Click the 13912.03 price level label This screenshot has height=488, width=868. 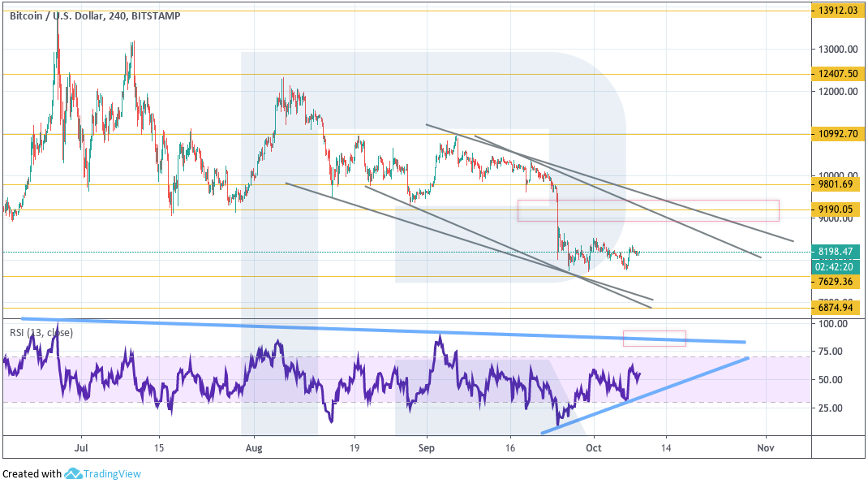point(836,11)
